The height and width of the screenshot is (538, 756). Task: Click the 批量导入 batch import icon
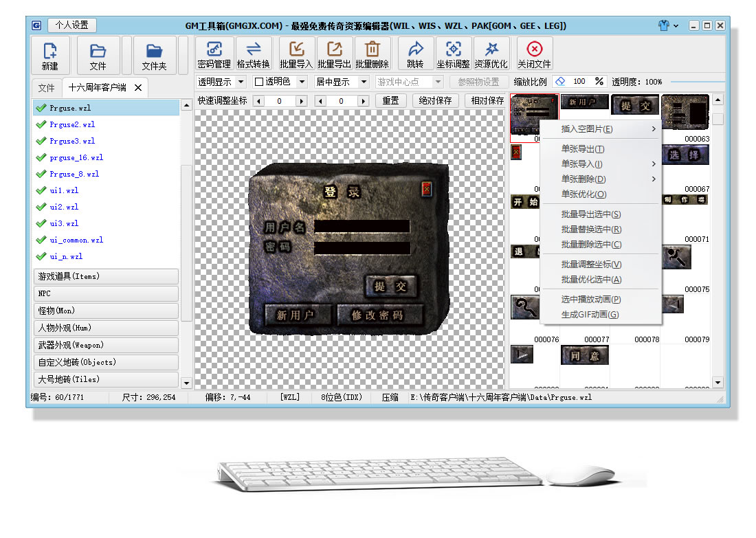point(296,49)
